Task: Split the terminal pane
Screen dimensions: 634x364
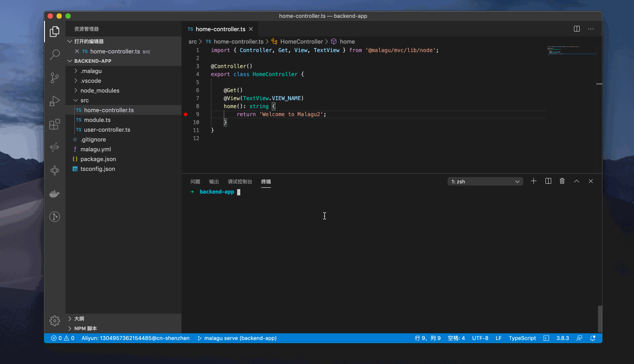Action: coord(548,181)
